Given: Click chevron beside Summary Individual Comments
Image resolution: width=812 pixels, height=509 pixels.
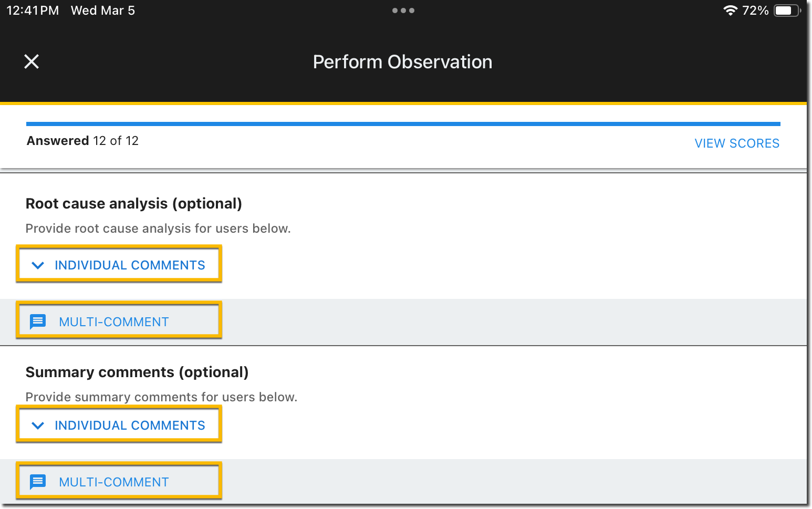Looking at the screenshot, I should [x=38, y=425].
